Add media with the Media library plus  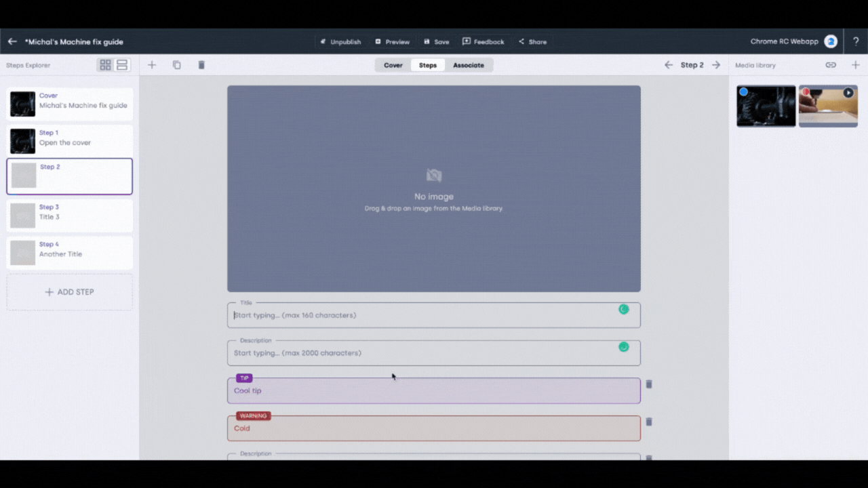pos(855,65)
